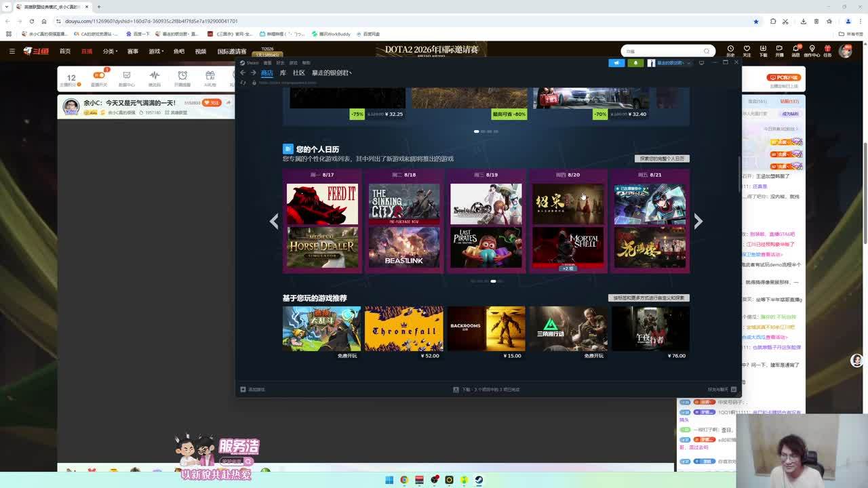Screen dimensions: 868x488
Task: Open Douyu start streaming icon
Action: 779,51
